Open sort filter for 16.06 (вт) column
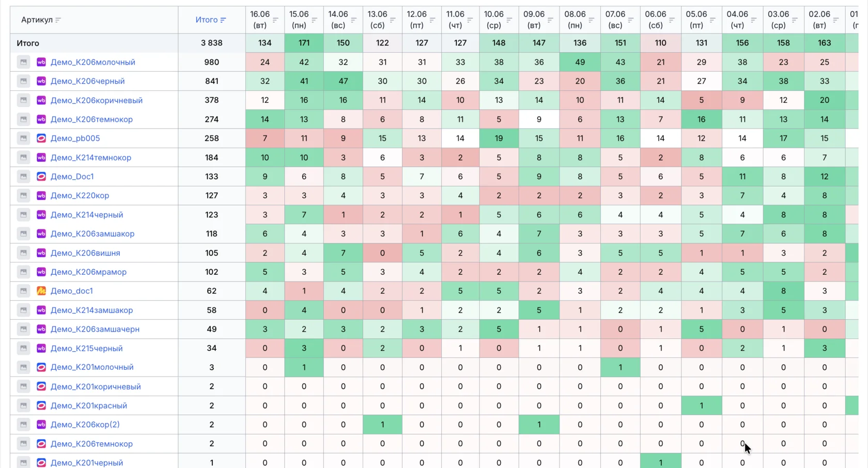Viewport: 868px width, 468px height. [x=275, y=20]
